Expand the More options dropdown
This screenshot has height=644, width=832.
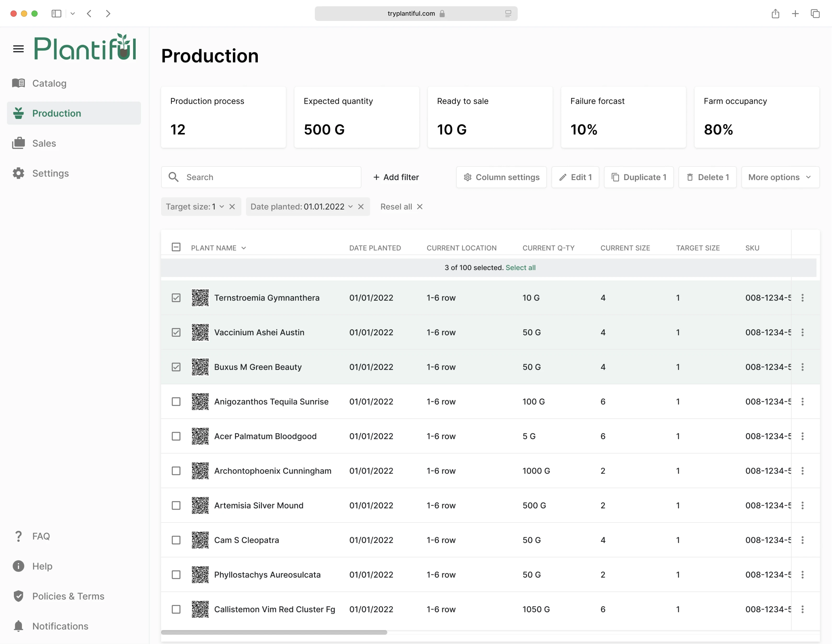pos(780,177)
